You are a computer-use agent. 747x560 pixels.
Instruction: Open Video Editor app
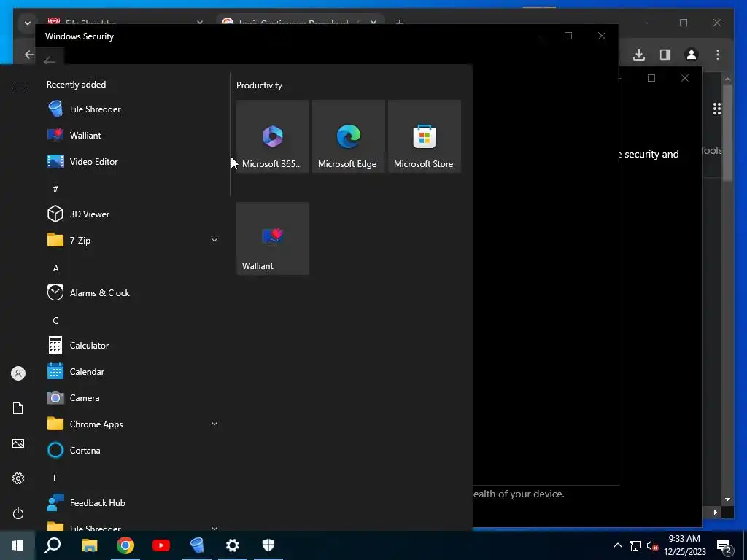(133, 161)
